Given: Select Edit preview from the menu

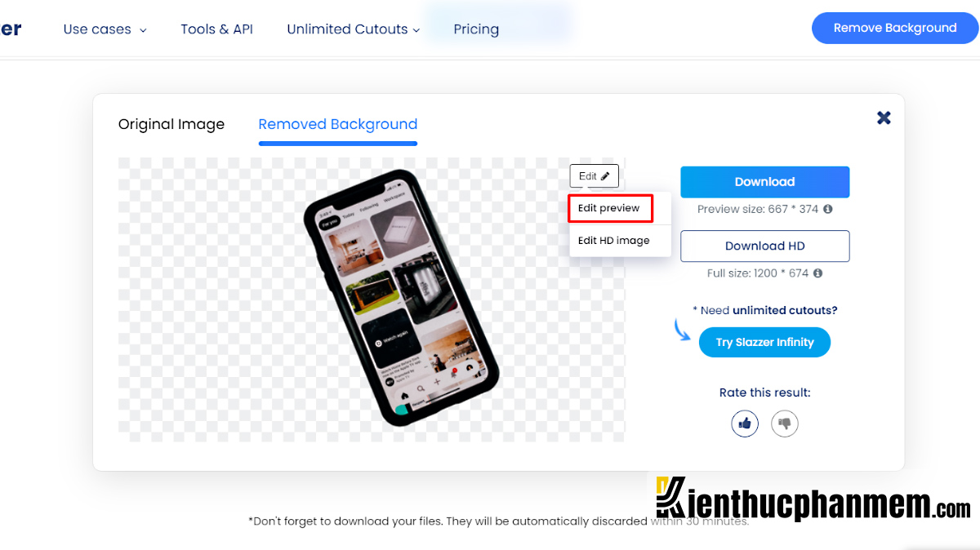Looking at the screenshot, I should point(610,208).
